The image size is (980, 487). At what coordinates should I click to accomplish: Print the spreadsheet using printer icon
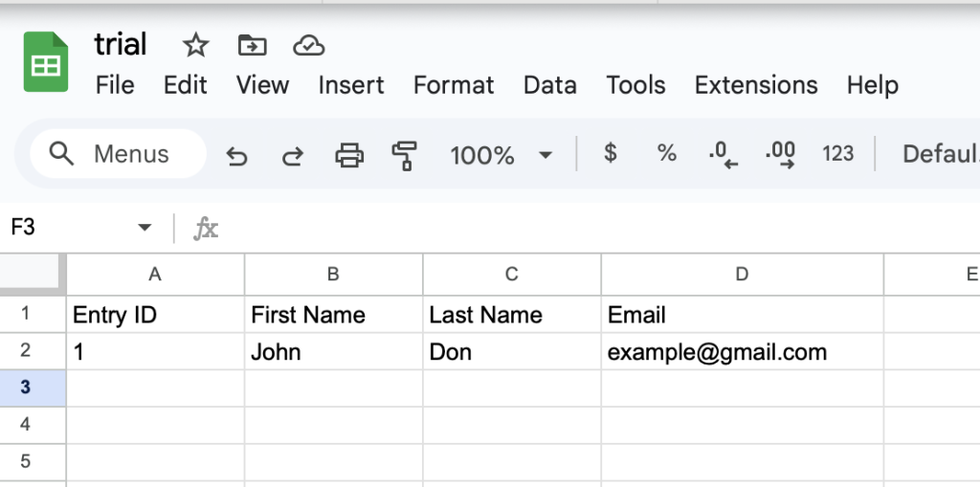[x=348, y=155]
